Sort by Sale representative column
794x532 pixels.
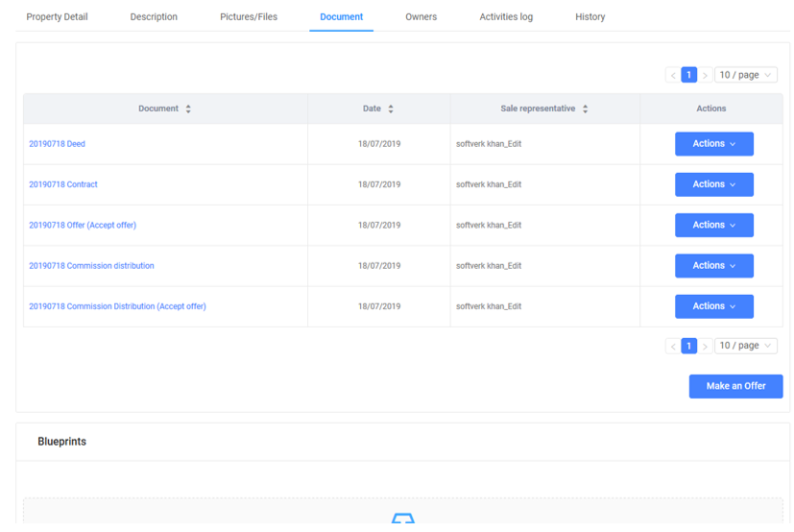click(585, 109)
